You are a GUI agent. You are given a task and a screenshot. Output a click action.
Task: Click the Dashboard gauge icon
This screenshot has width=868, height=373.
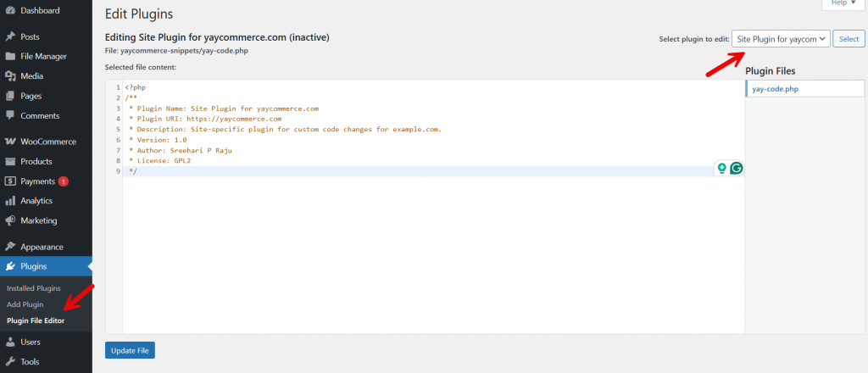[x=10, y=10]
